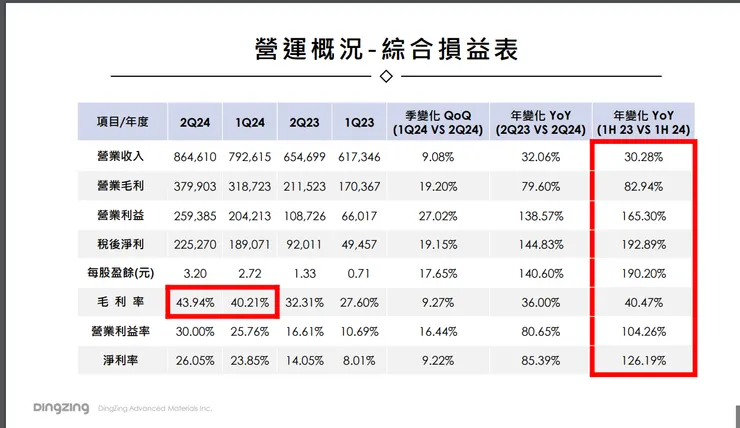Select the 2Q24 column header

click(x=194, y=122)
